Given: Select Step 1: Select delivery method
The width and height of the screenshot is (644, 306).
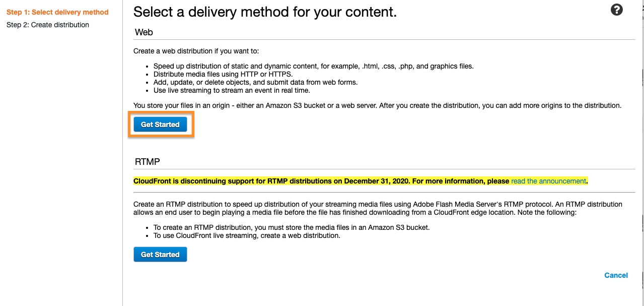Looking at the screenshot, I should [x=57, y=12].
